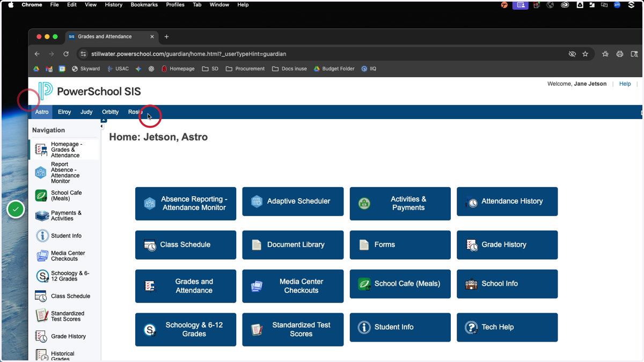Click Payments & Activities sidebar icon
Image resolution: width=644 pixels, height=362 pixels.
[x=42, y=216]
